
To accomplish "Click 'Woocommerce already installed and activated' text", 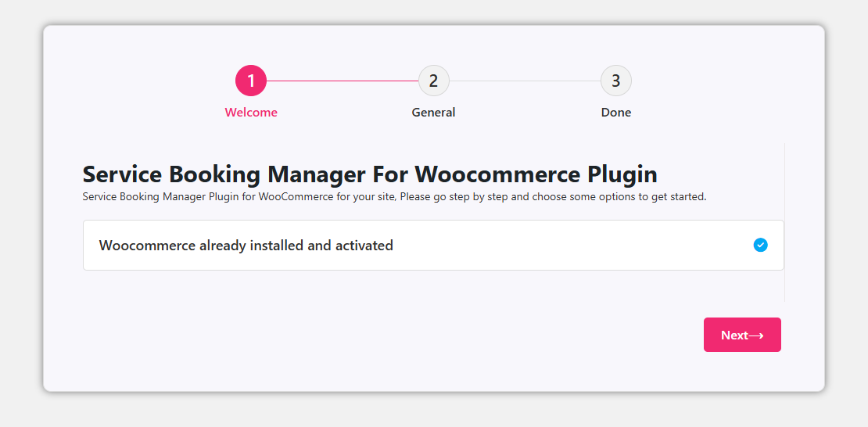I will pos(246,246).
